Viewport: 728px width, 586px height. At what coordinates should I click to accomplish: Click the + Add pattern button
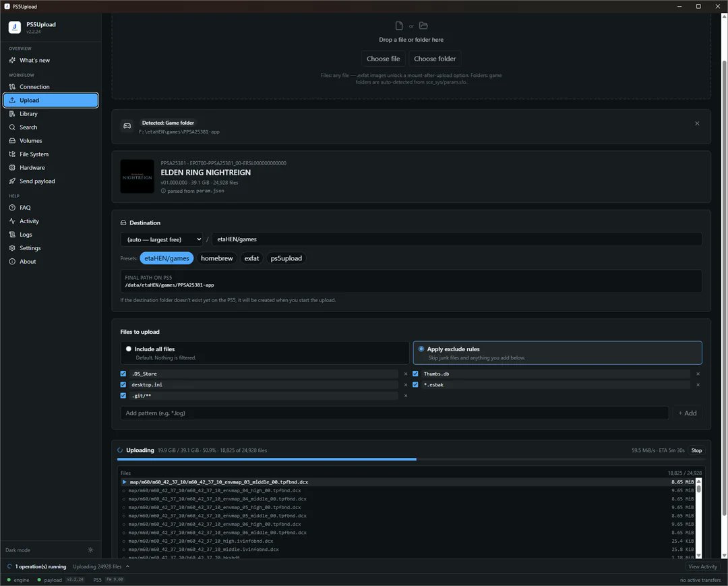(687, 413)
